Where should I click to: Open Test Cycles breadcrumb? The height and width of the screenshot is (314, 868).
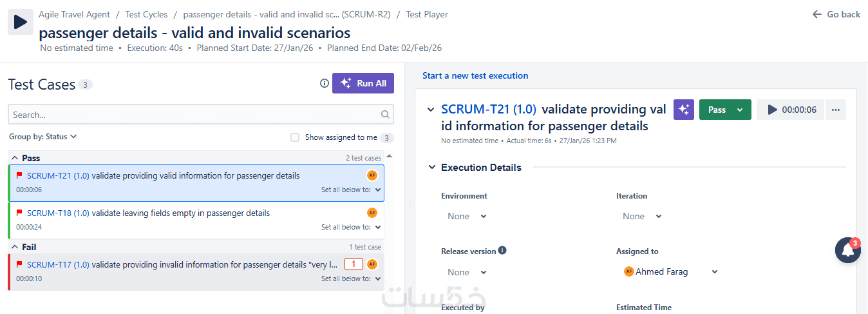pyautogui.click(x=146, y=14)
